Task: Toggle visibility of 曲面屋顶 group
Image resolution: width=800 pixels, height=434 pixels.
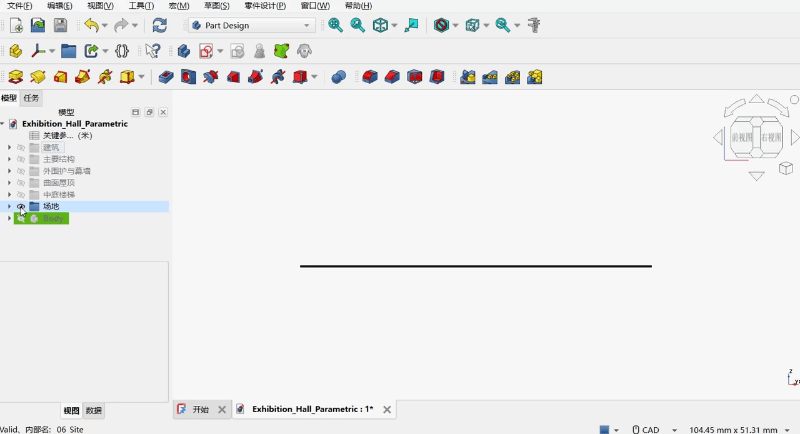Action: pos(21,183)
